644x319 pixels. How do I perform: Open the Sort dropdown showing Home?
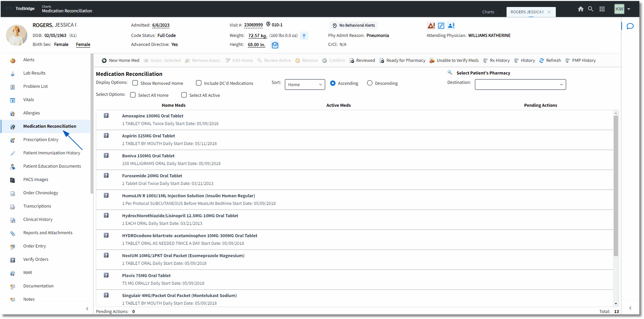(x=305, y=84)
